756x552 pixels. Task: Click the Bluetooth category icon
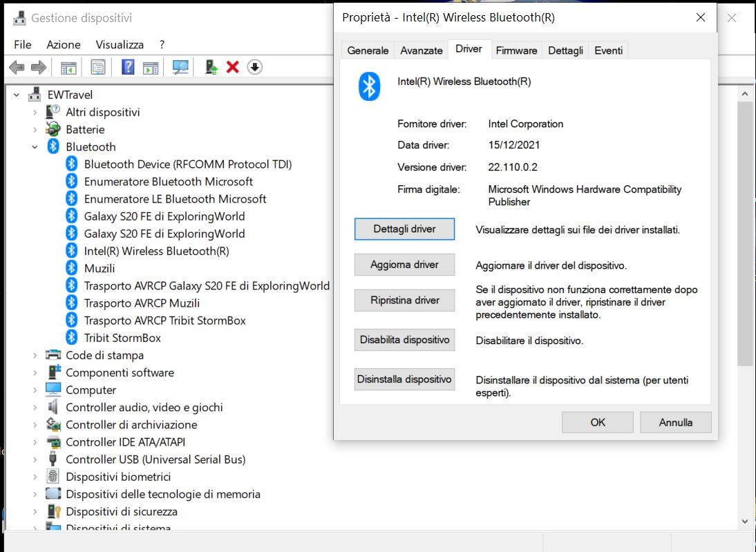tap(53, 146)
